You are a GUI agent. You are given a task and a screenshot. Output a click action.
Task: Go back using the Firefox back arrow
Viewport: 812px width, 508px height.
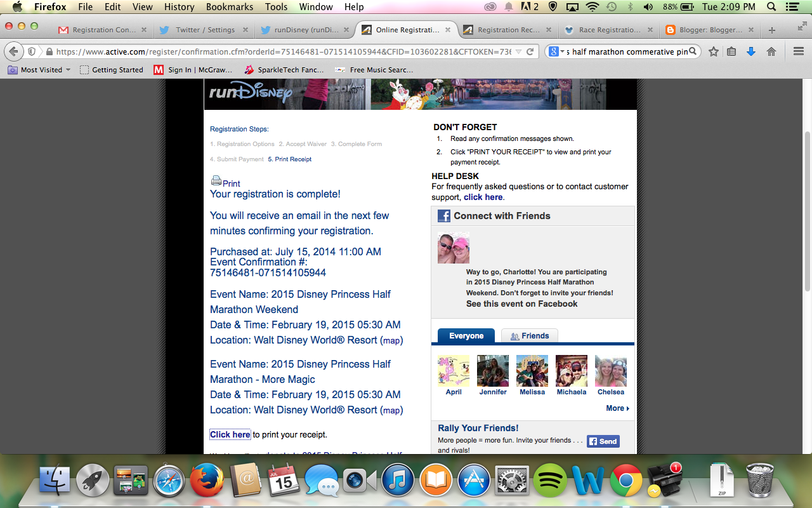13,51
